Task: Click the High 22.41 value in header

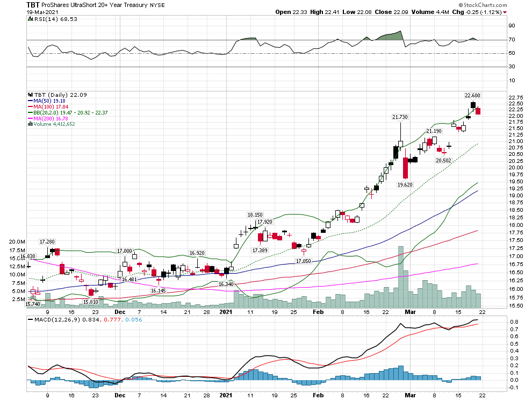Action: (325, 12)
